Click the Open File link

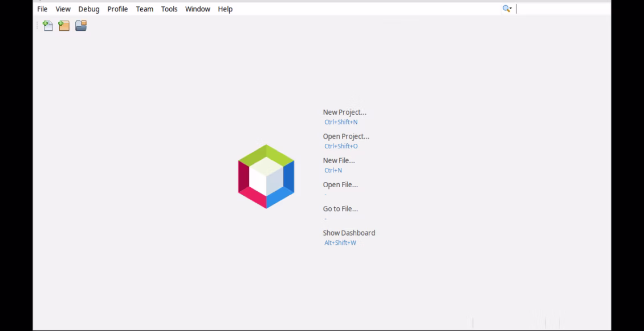[x=340, y=184]
